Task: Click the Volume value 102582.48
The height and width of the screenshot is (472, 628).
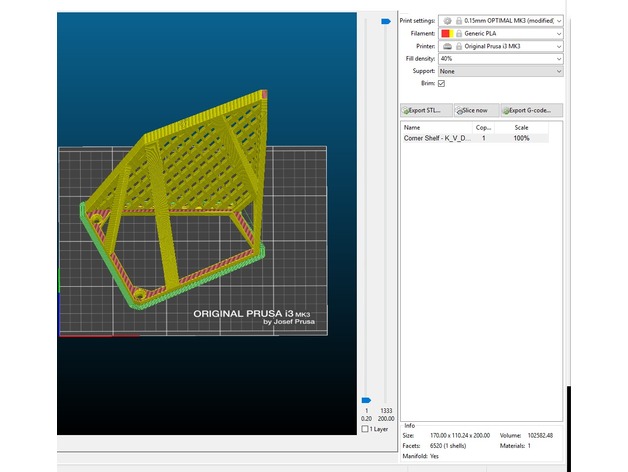Action: [540, 436]
